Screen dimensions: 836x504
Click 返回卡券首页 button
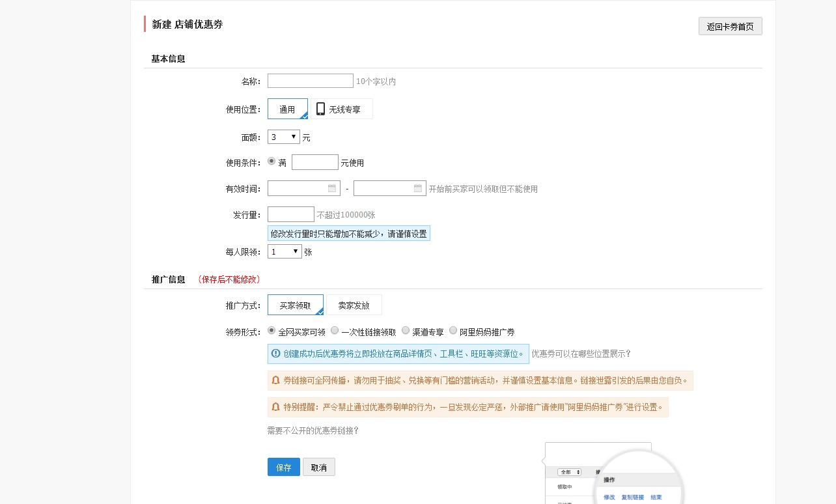point(730,27)
